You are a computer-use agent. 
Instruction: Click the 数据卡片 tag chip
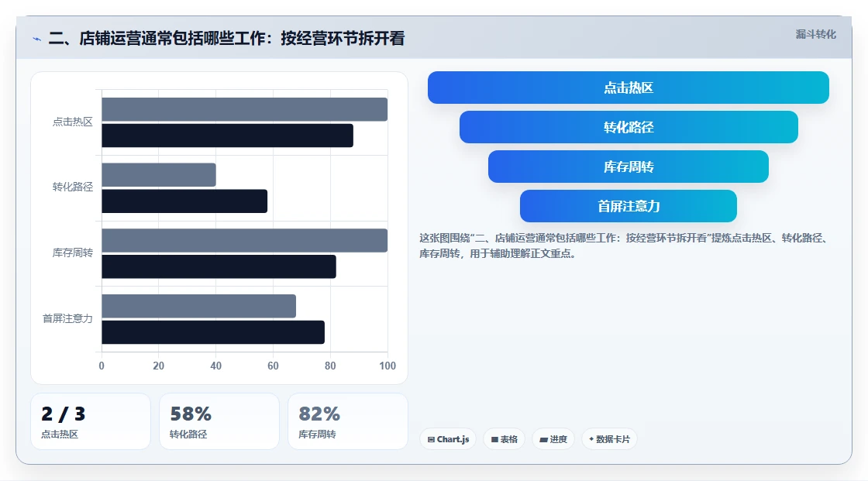609,439
